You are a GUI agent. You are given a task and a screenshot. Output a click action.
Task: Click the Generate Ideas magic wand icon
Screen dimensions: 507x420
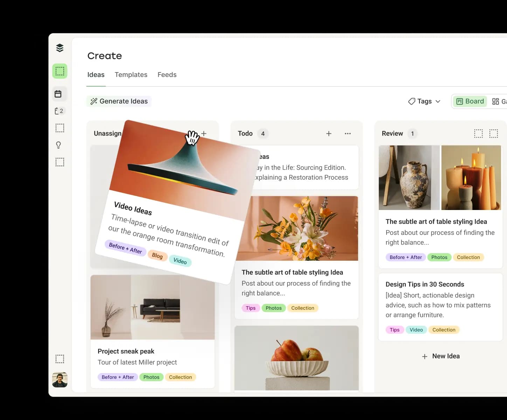[93, 101]
